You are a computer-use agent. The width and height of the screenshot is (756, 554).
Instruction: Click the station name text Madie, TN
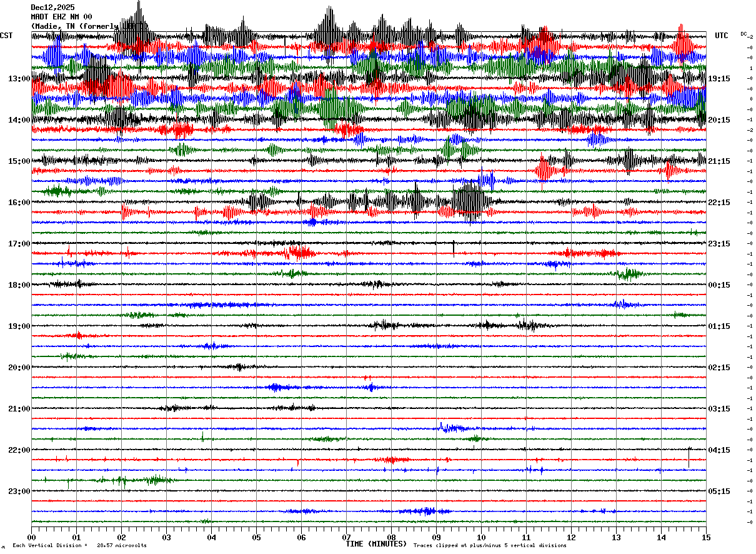tap(54, 26)
